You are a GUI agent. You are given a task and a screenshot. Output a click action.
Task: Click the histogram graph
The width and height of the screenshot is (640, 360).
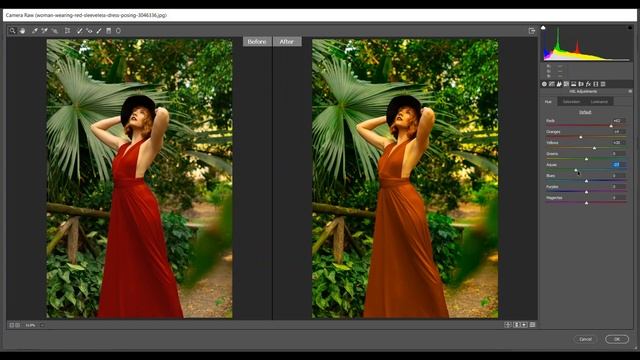[x=587, y=43]
